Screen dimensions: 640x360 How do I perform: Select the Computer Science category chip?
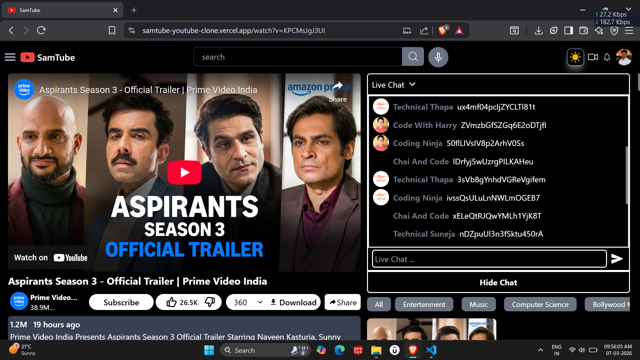540,304
